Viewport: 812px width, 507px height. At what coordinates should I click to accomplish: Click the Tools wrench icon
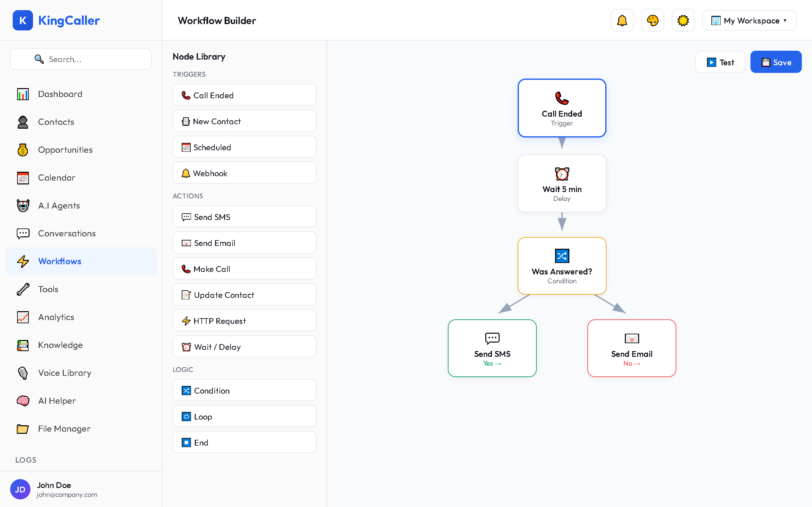(23, 289)
